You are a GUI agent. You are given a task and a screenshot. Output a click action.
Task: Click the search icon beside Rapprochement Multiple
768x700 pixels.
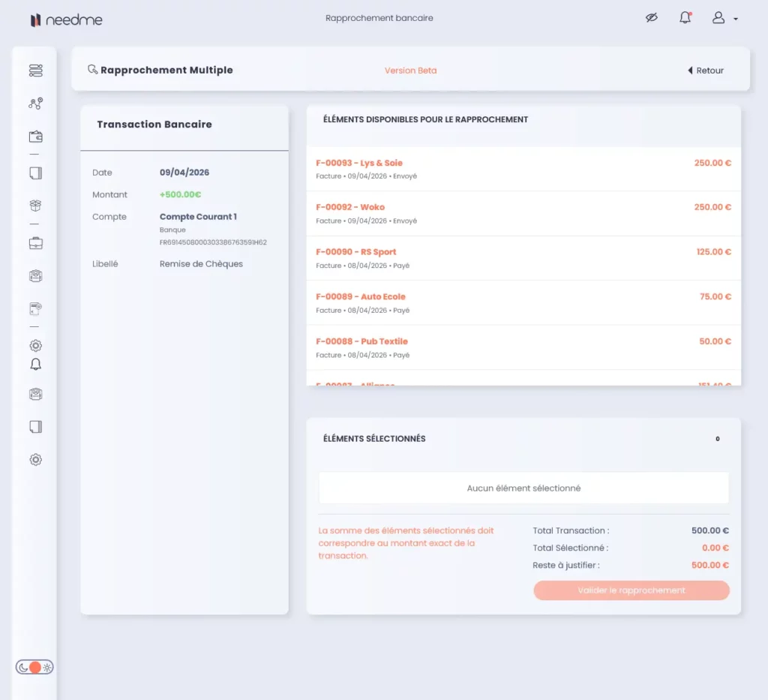[92, 70]
